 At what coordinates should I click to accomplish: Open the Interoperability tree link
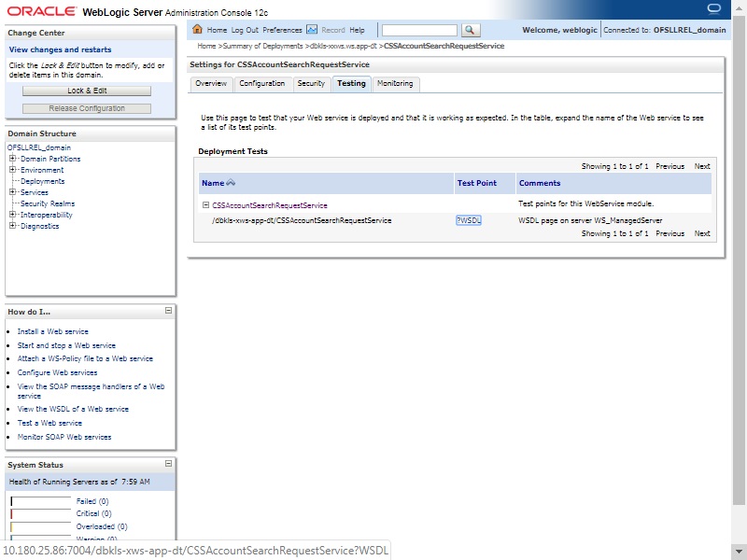click(x=46, y=215)
